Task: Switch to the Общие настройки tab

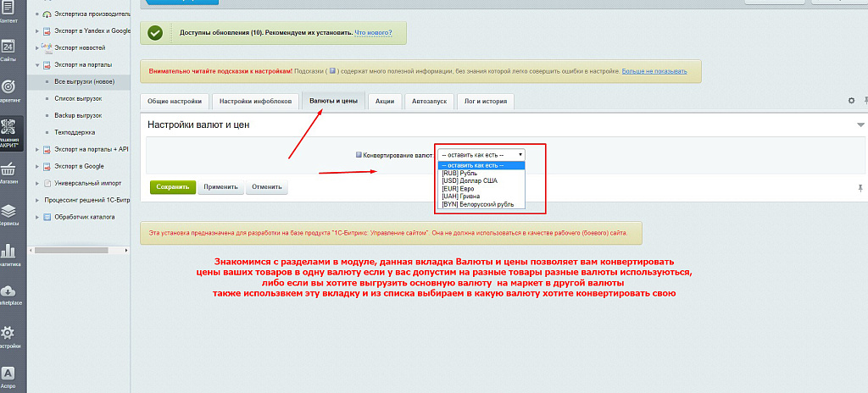Action: pyautogui.click(x=175, y=102)
